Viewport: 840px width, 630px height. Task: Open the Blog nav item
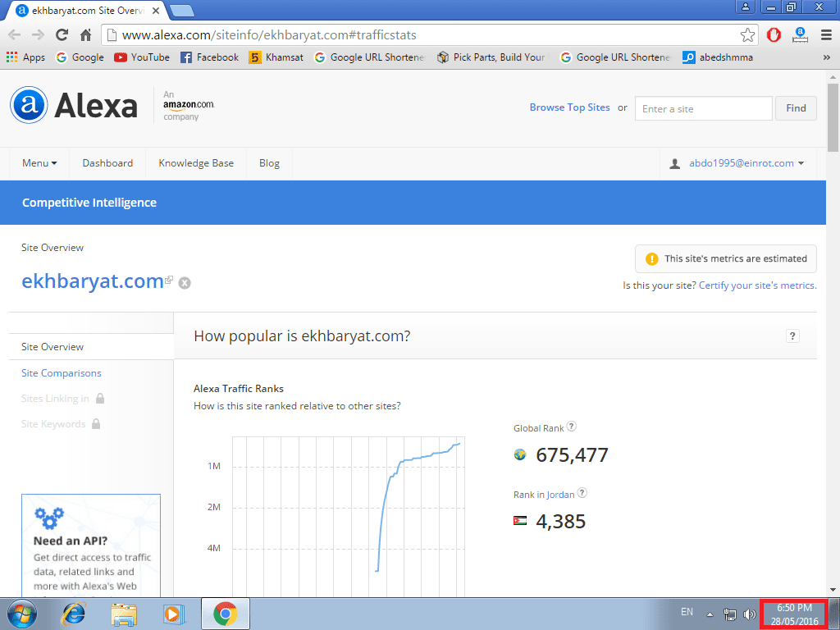click(x=269, y=163)
